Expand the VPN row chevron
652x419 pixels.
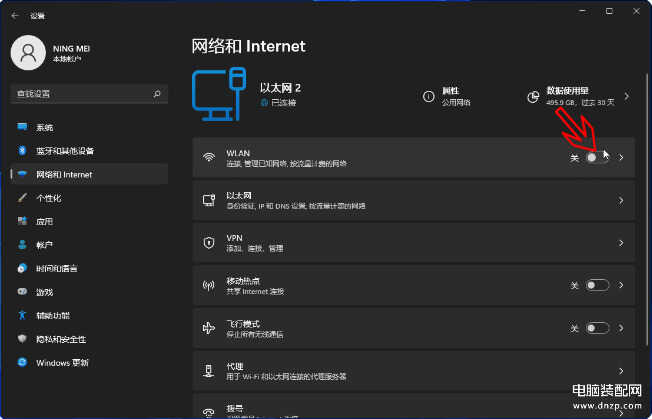click(x=621, y=242)
